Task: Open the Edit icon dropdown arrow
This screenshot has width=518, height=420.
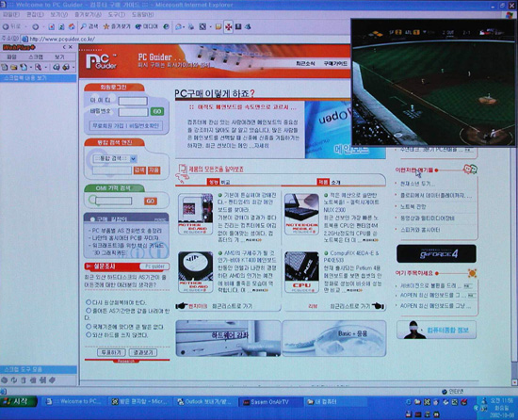Action: pos(210,27)
